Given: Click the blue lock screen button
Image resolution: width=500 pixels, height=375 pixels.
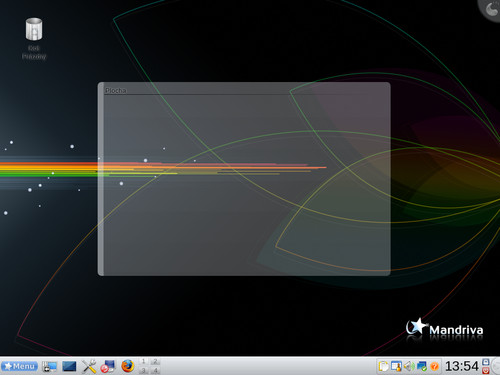Looking at the screenshot, I should pos(486,362).
